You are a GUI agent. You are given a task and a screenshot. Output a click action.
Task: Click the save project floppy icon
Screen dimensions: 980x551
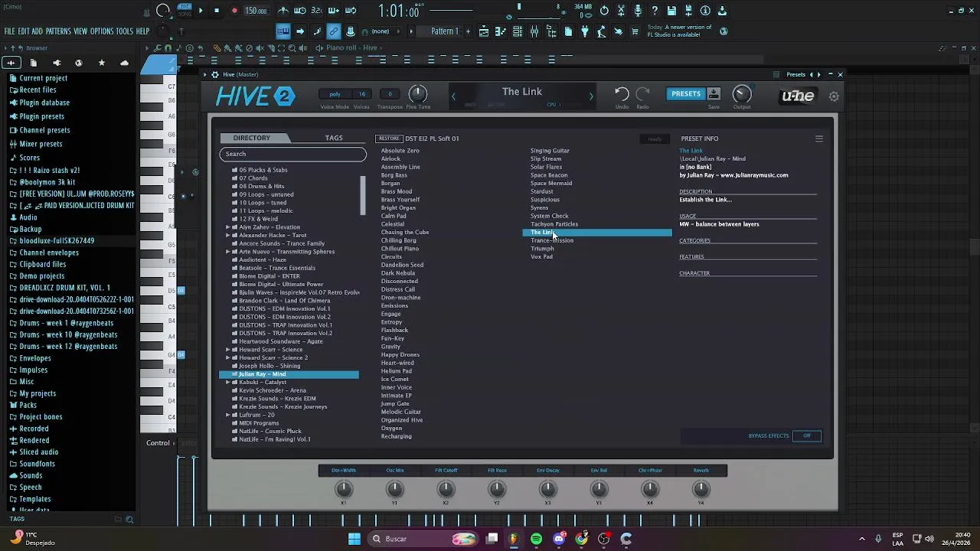[671, 11]
